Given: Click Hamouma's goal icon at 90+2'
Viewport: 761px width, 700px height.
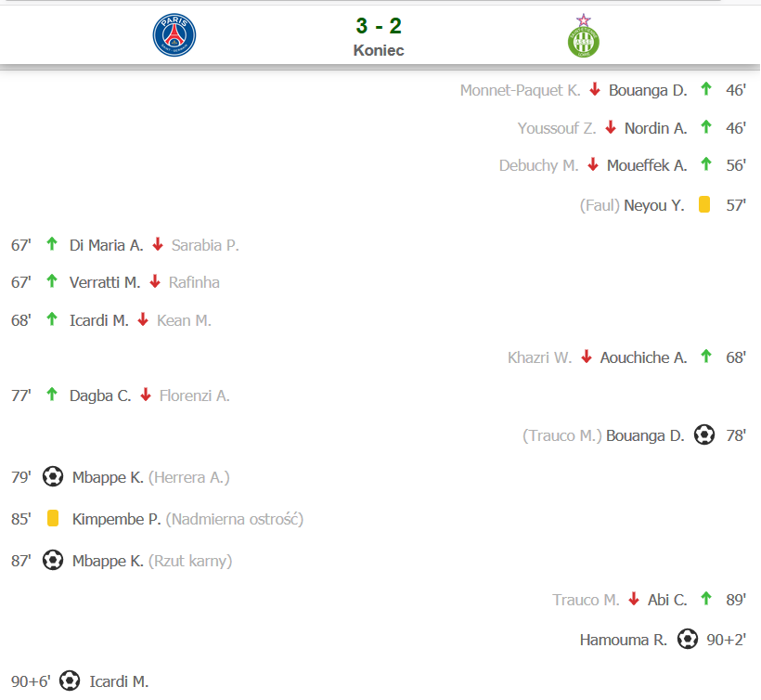Looking at the screenshot, I should [x=688, y=639].
